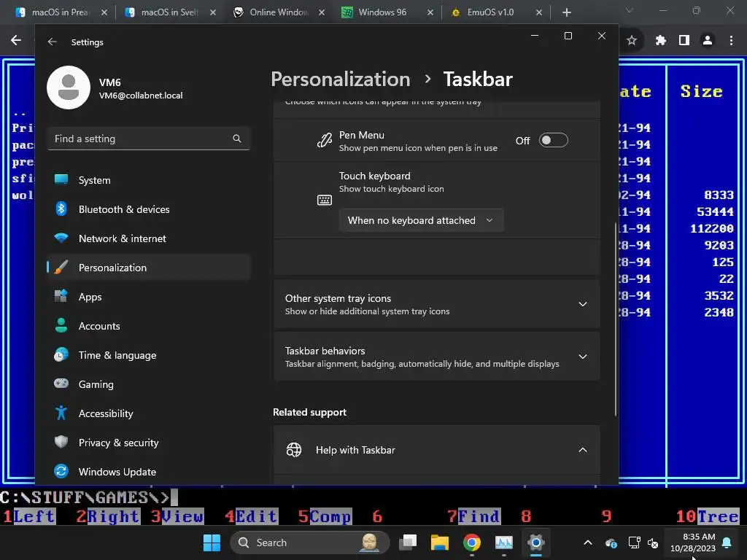Viewport: 747px width, 560px height.
Task: Open Google Chrome from the taskbar
Action: [472, 542]
